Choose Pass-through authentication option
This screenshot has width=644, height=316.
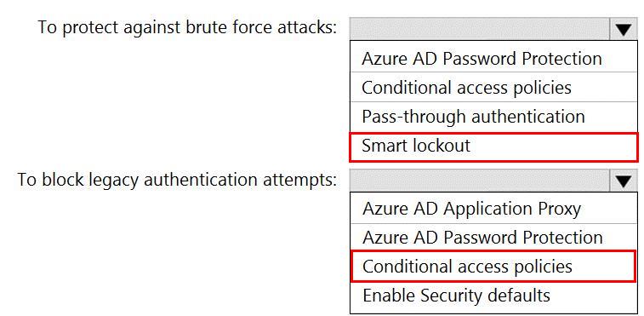(493, 117)
